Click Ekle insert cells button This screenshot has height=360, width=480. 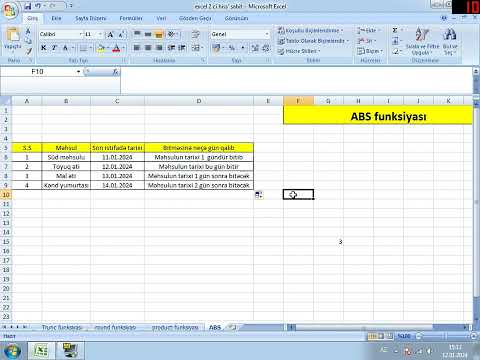(x=369, y=30)
